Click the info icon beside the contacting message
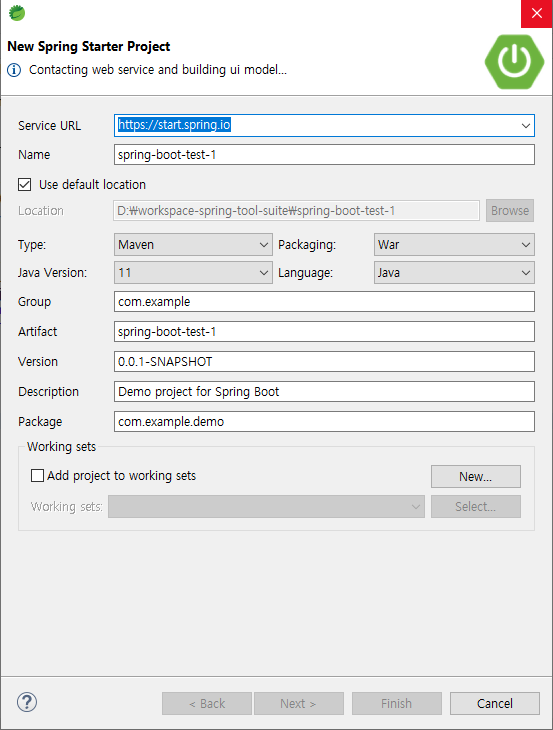 point(14,70)
